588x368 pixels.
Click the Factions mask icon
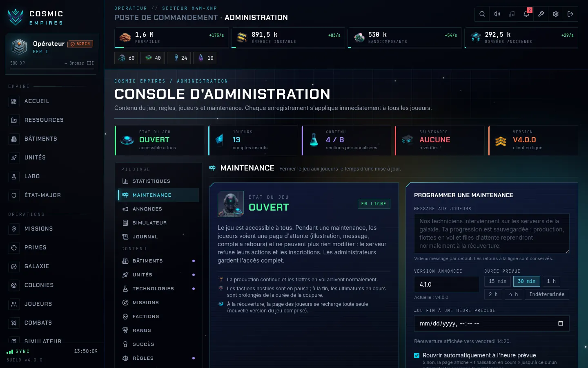125,316
